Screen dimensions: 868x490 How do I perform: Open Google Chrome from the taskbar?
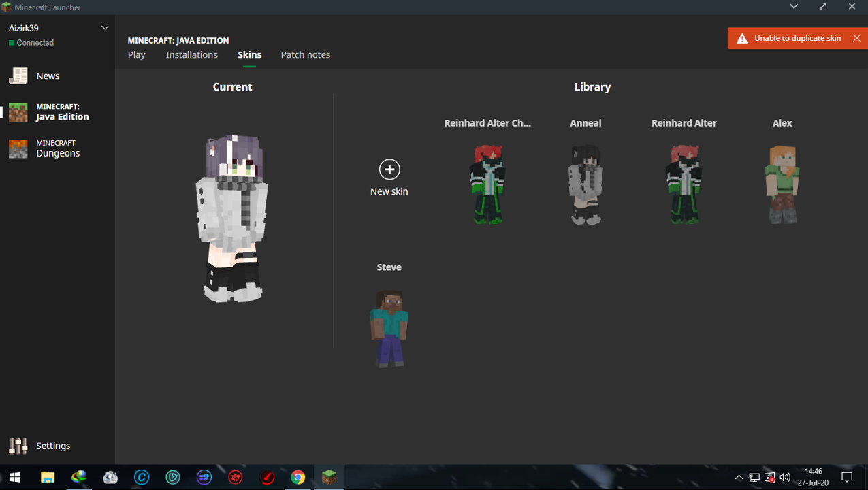(298, 477)
